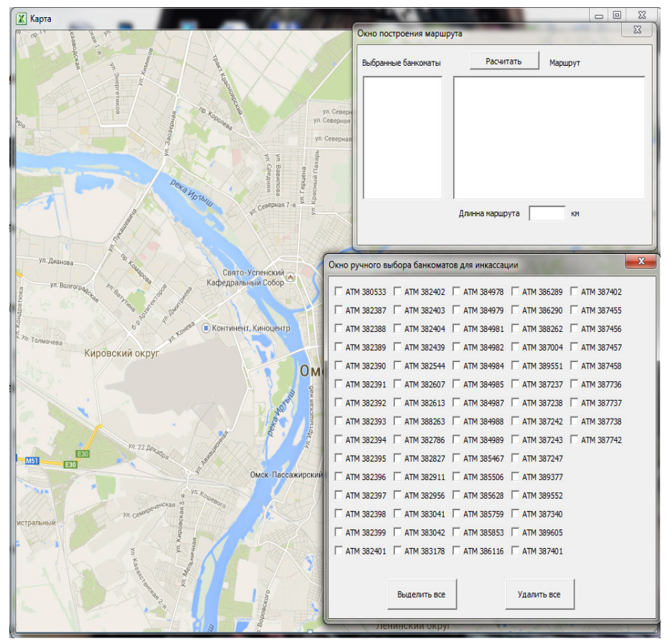The image size is (672, 644).
Task: Minimize the Карта window
Action: 599,16
